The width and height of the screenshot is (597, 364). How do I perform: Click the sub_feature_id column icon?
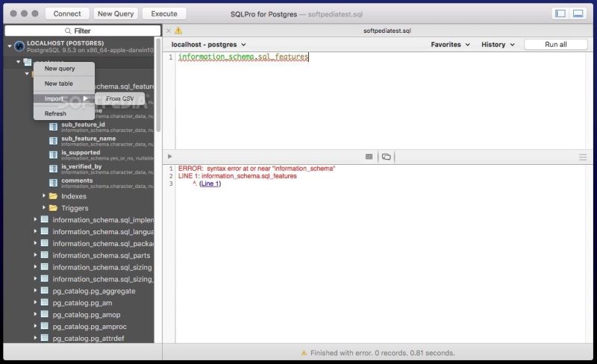tap(53, 127)
